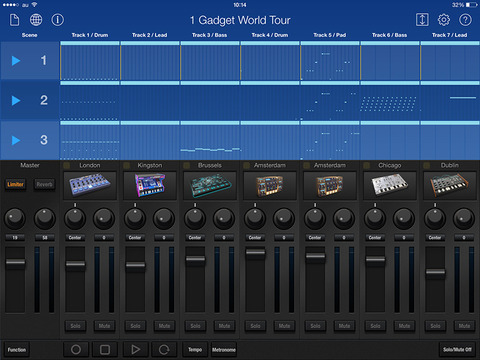Open the London drum gadget thumbnail
Screen dimensions: 480x360
(90, 186)
